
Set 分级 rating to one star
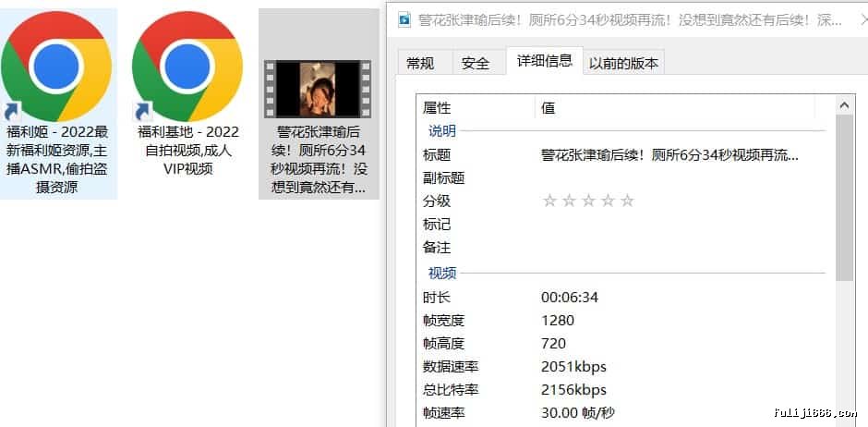tap(549, 201)
